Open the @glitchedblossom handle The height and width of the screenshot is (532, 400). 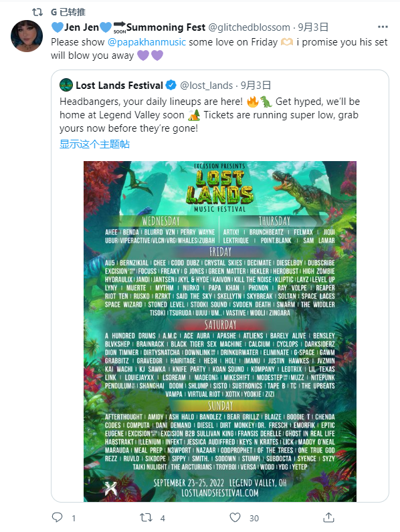249,27
